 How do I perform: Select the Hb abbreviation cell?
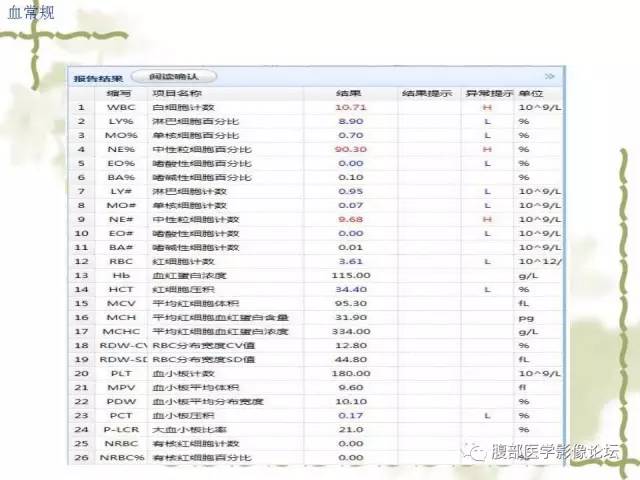click(x=121, y=276)
